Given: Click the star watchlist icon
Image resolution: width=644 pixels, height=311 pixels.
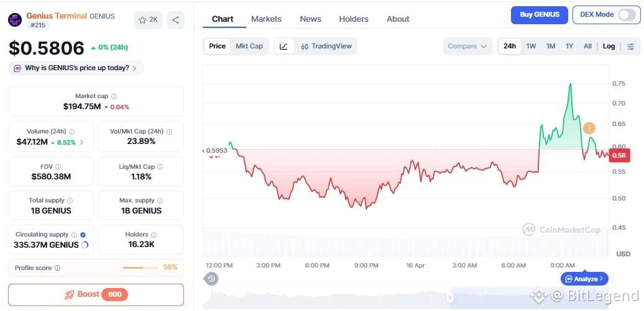Looking at the screenshot, I should click(142, 20).
